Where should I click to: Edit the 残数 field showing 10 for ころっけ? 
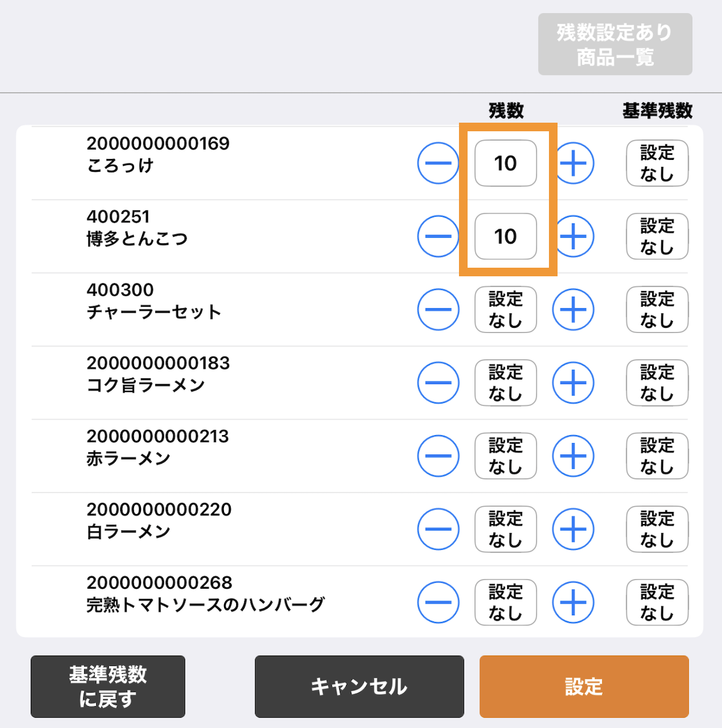coord(505,163)
